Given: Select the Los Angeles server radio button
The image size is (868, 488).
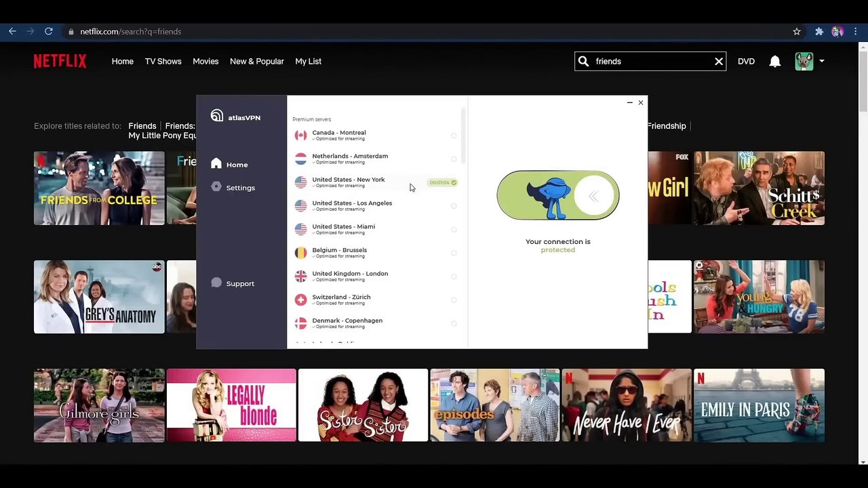Looking at the screenshot, I should point(454,206).
